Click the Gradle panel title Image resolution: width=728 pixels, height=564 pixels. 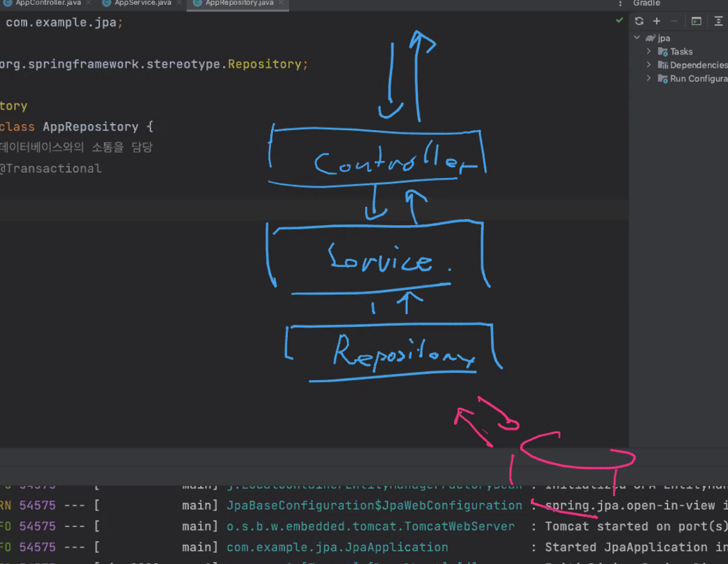click(x=646, y=3)
